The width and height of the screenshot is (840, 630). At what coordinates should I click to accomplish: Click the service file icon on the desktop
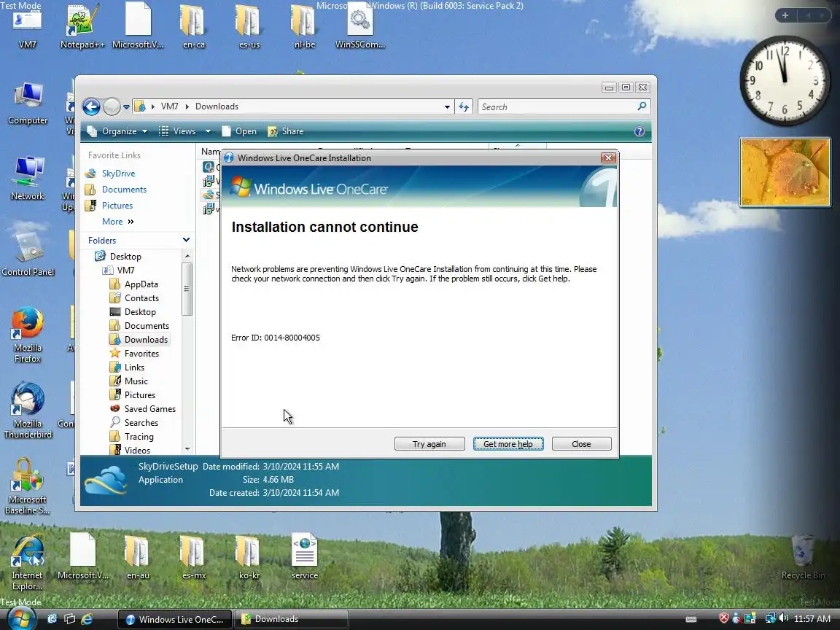coord(304,557)
